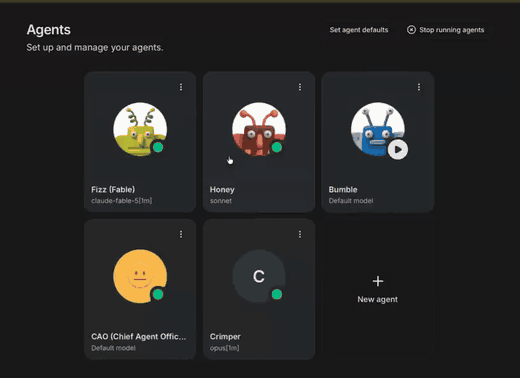Open the Crimper letter C avatar
The width and height of the screenshot is (520, 378).
coord(259,276)
